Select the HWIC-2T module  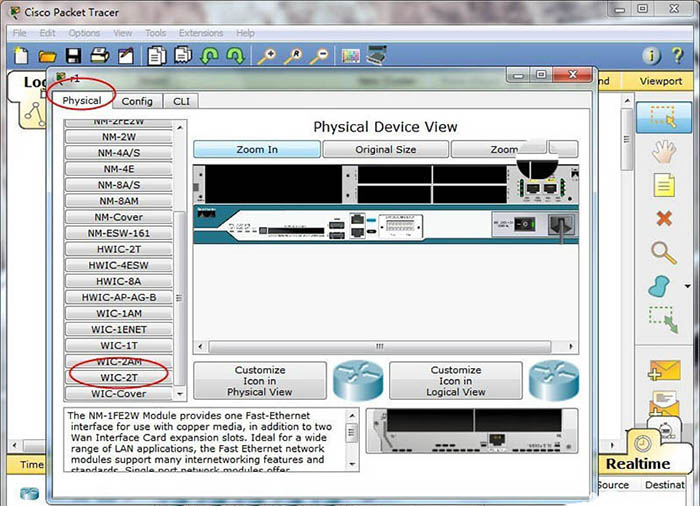[x=119, y=249]
